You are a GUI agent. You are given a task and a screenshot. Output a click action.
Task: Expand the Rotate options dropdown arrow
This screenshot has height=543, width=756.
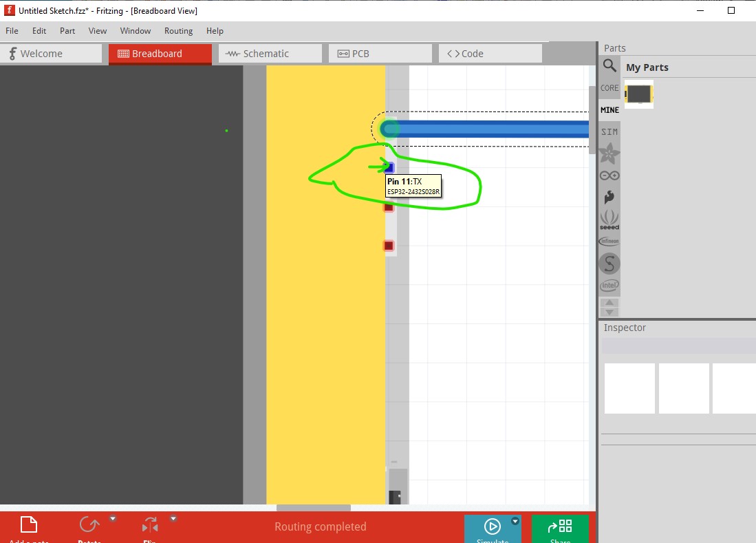pos(114,519)
